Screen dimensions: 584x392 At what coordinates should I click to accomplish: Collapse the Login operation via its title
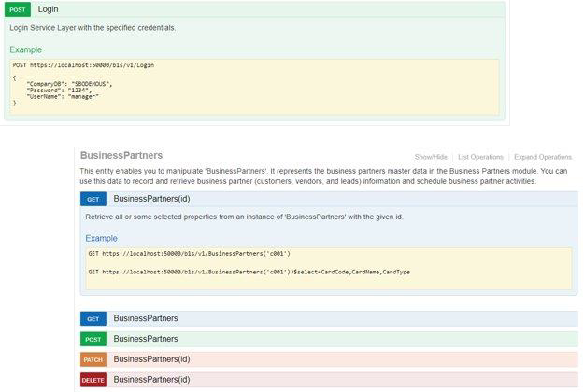(x=49, y=8)
